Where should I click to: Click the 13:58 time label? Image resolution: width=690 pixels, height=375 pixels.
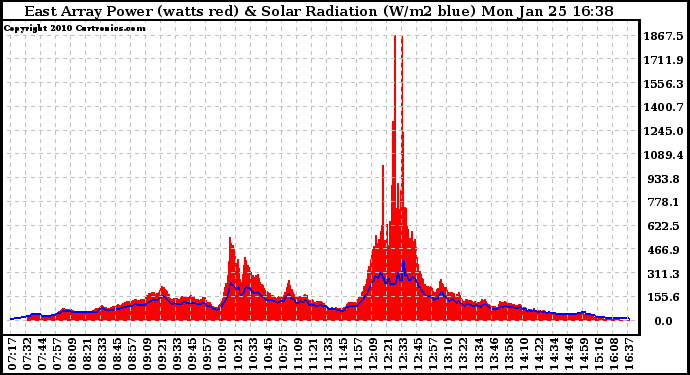point(508,354)
